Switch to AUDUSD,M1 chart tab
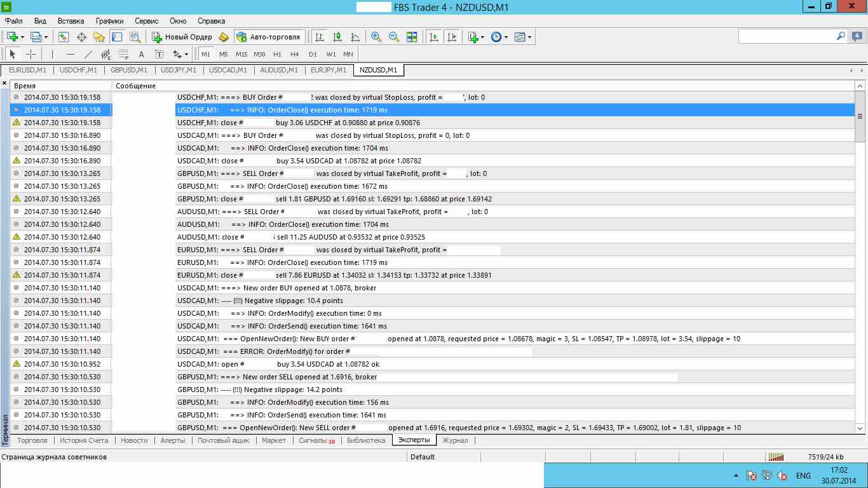Screen dimensions: 868x488 tap(279, 70)
